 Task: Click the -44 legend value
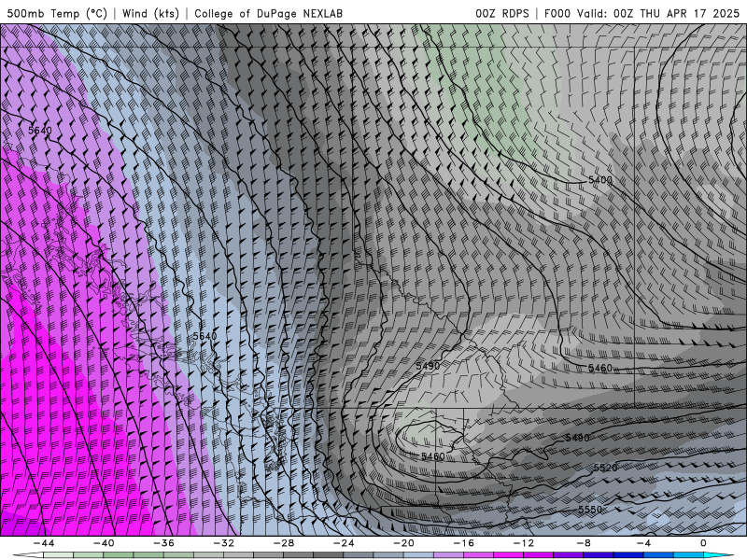tap(44, 543)
